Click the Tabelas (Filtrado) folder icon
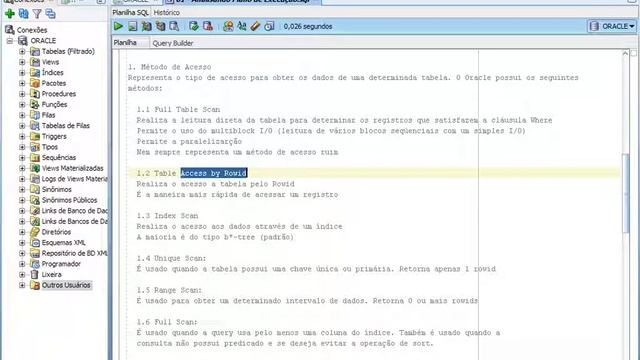 [35, 51]
